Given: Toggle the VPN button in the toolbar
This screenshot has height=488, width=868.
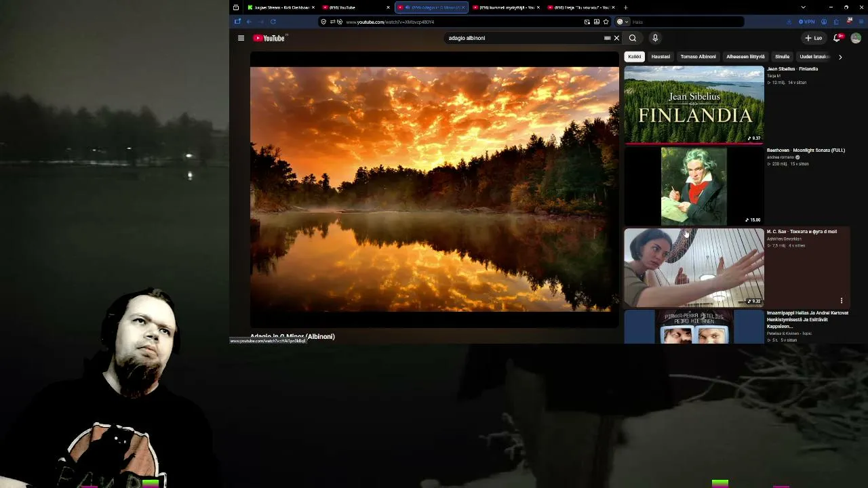Looking at the screenshot, I should pyautogui.click(x=806, y=22).
